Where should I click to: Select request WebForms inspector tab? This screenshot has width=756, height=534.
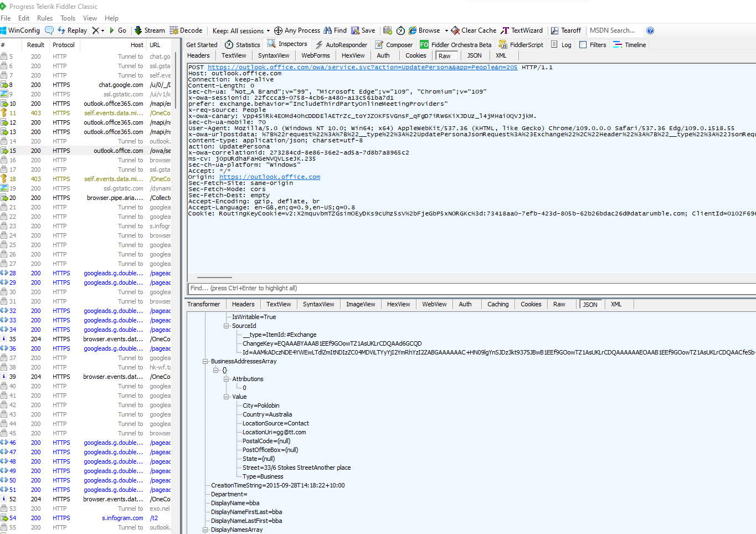point(316,55)
